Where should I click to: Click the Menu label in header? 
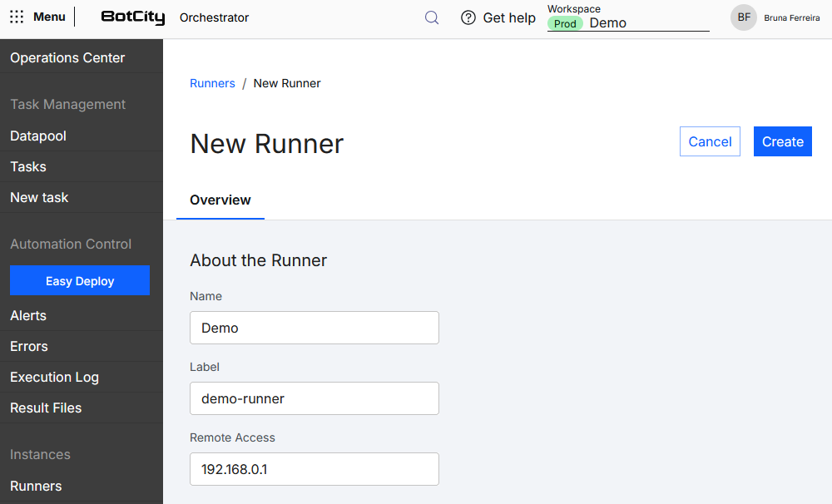[x=49, y=17]
